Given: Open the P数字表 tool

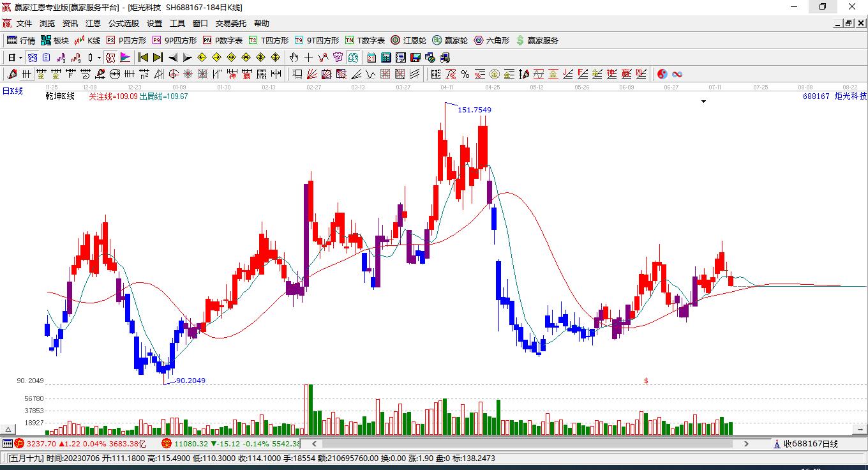Looking at the screenshot, I should 223,40.
